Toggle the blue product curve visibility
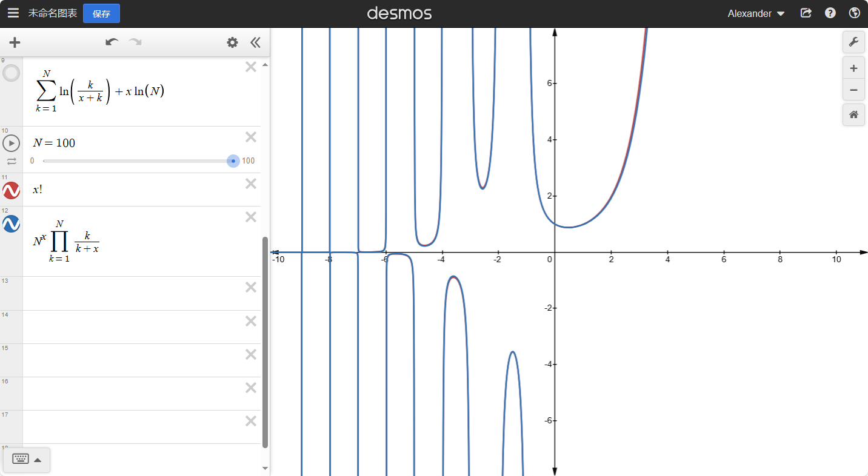868x476 pixels. click(x=12, y=223)
